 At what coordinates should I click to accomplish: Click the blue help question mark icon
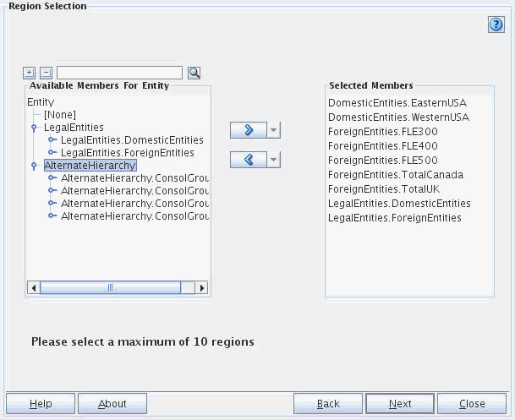tap(496, 25)
